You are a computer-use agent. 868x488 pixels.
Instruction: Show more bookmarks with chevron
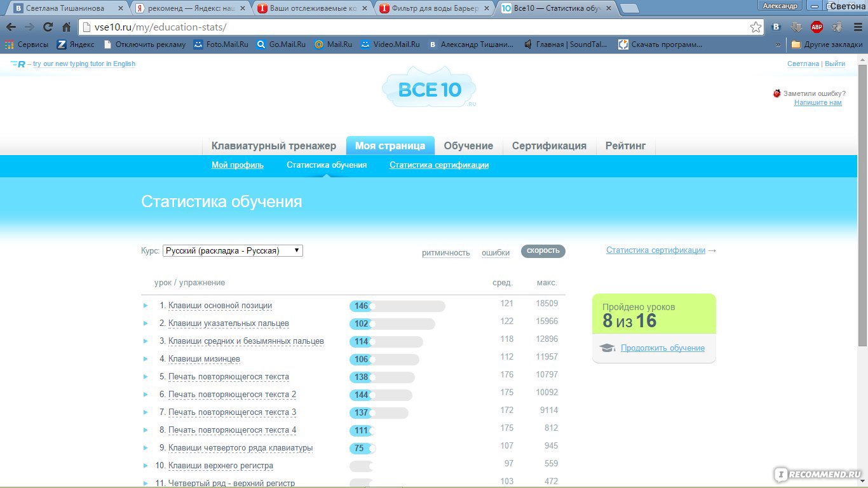coord(778,44)
